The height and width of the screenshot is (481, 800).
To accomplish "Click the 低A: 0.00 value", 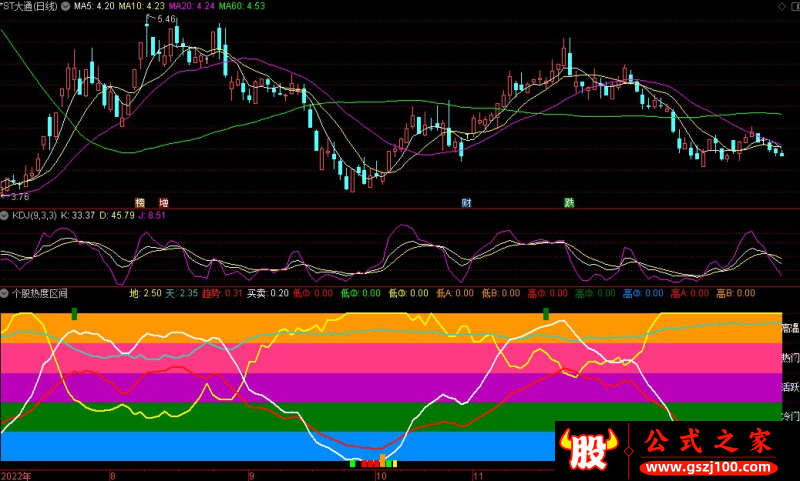I will coord(455,293).
